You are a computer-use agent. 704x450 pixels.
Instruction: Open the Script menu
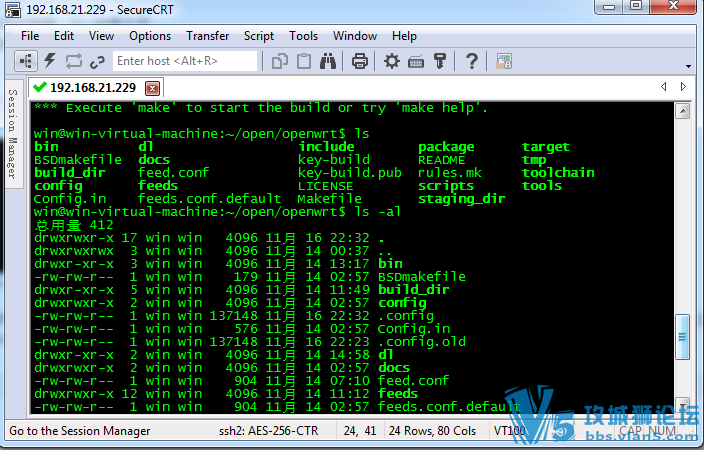259,36
